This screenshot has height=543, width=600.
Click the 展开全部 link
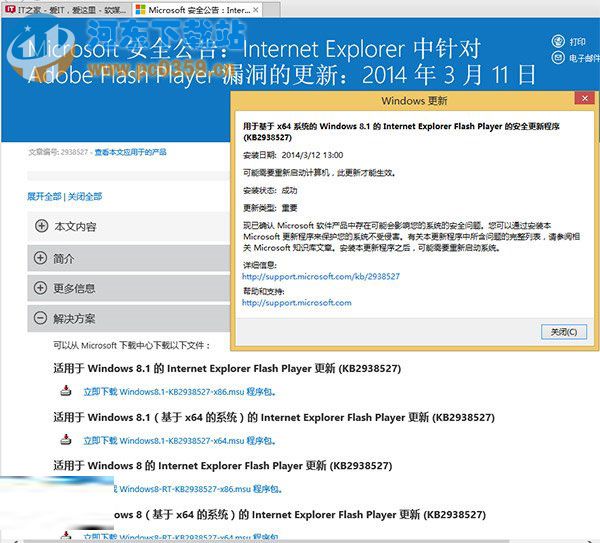tap(44, 197)
